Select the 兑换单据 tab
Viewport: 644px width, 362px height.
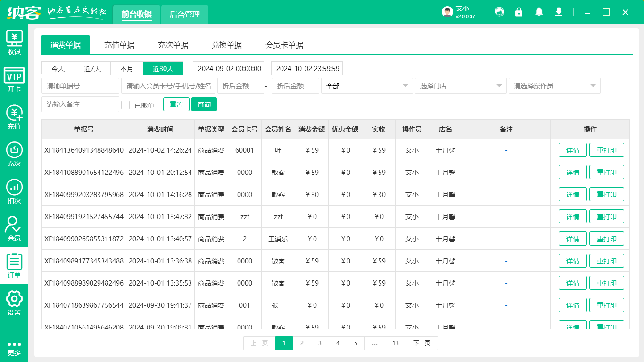[x=227, y=45]
